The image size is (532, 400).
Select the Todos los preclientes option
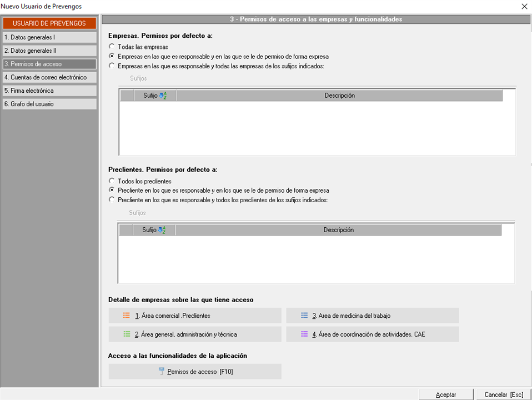point(112,181)
